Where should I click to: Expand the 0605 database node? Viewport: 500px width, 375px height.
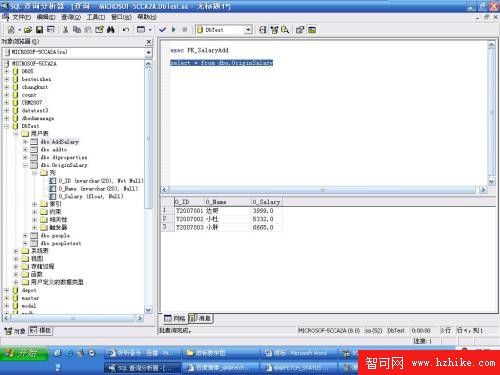(7, 71)
